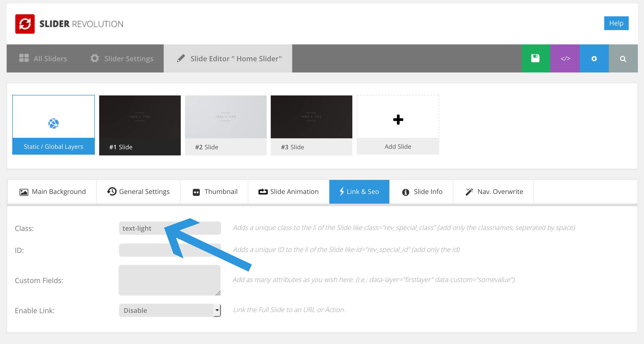Select the Static / Global Layers label

pos(54,146)
